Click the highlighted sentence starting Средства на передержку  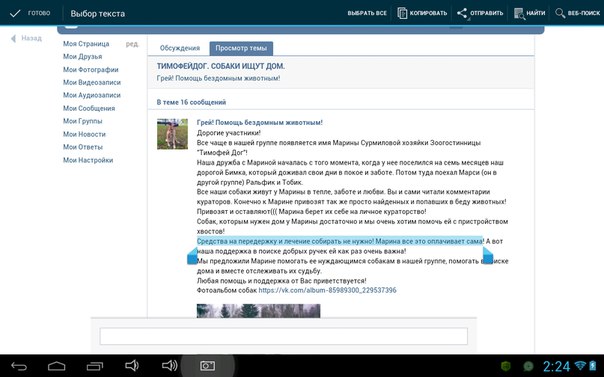(339, 241)
